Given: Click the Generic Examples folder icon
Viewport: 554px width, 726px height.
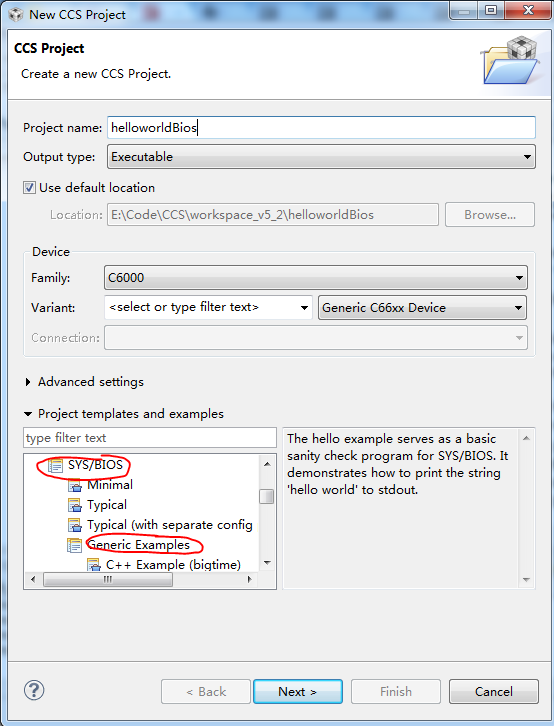Looking at the screenshot, I should [75, 545].
